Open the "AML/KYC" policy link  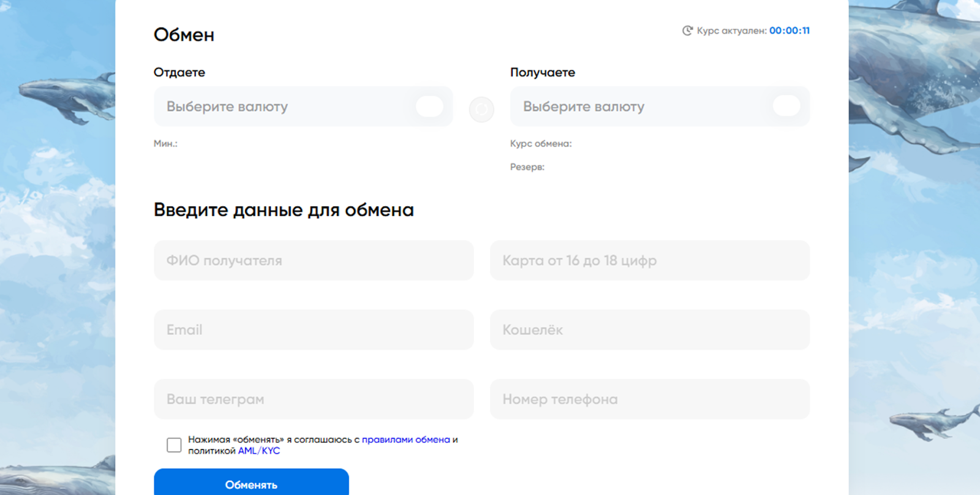(x=259, y=451)
